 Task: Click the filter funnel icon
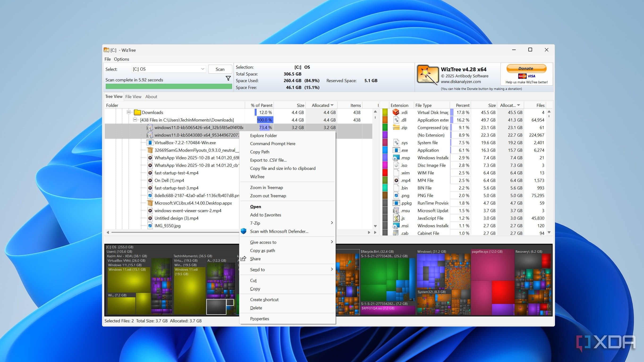point(228,78)
